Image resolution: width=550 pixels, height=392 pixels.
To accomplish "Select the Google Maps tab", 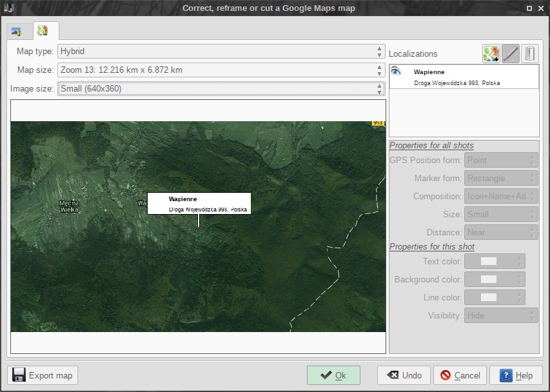I will tap(46, 31).
